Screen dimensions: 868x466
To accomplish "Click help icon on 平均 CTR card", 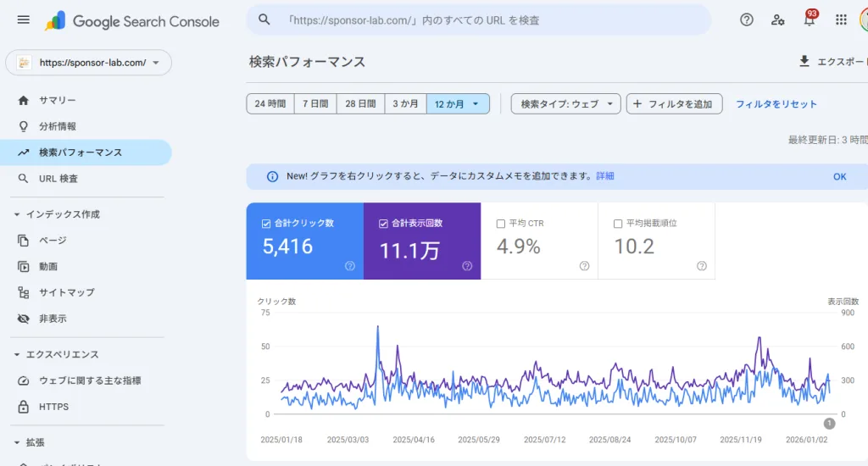I will (x=585, y=266).
